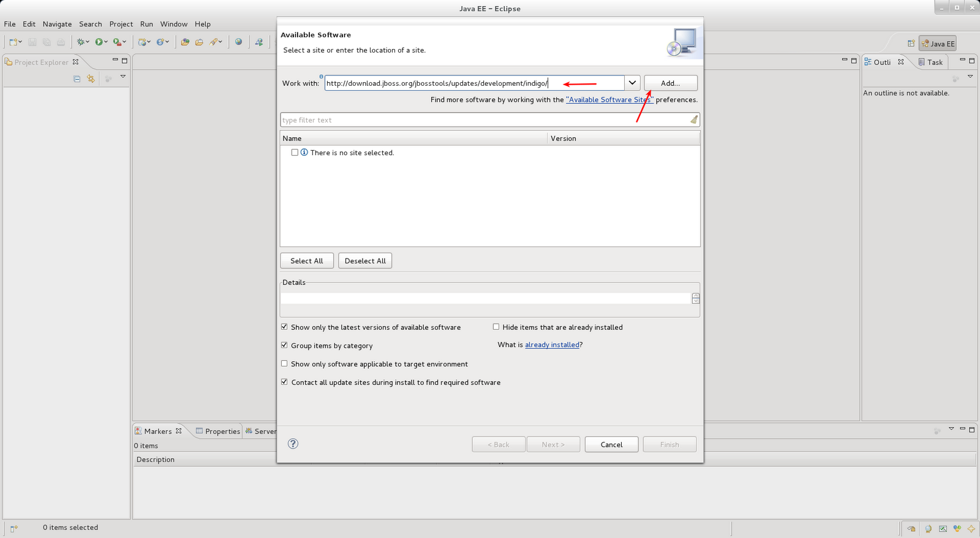Click the Open Type folder icon
980x538 pixels.
click(185, 42)
